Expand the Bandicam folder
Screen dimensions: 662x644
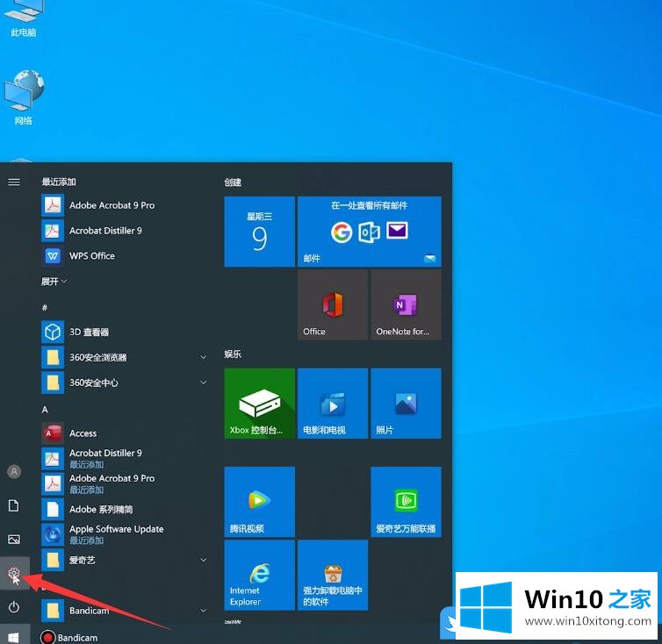124,611
